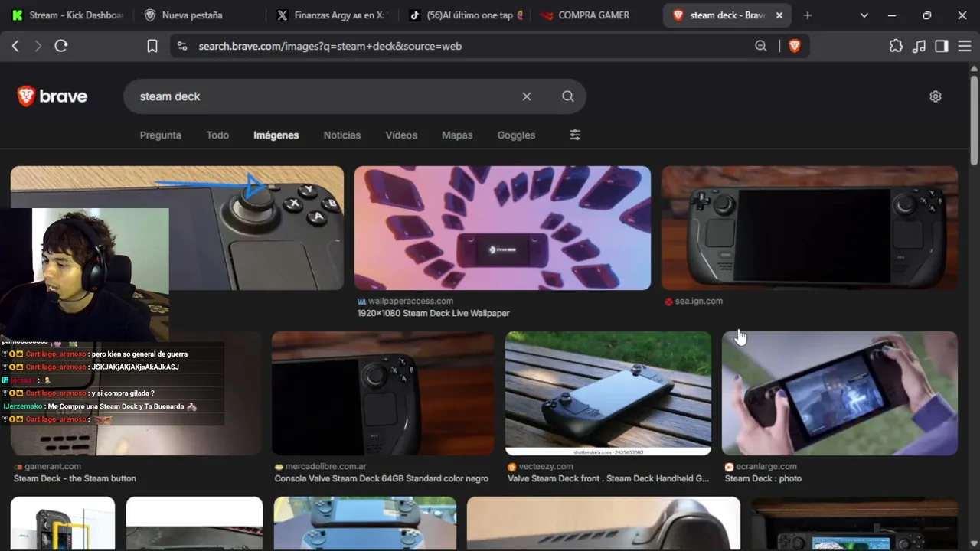Image resolution: width=980 pixels, height=551 pixels.
Task: Open 'Consola Valve Steam Deck 64GB' title
Action: (x=381, y=478)
